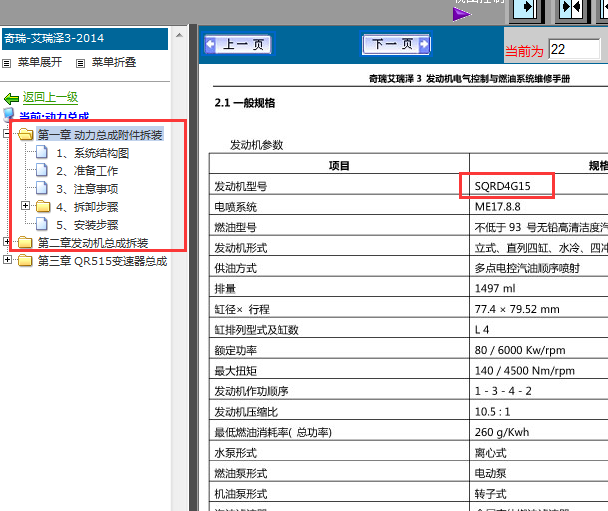Open the 5、安装步骤 page
Viewport: 608px width, 511px height.
[87, 225]
